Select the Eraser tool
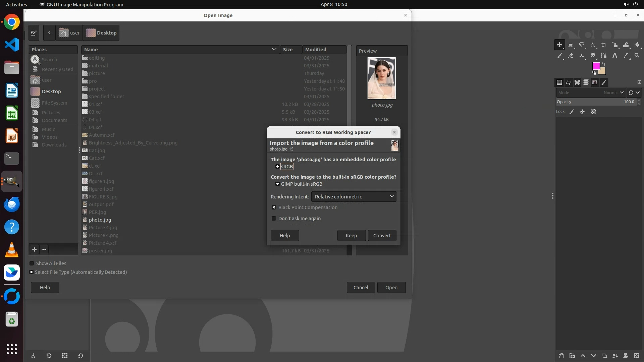644x362 pixels. point(571,56)
